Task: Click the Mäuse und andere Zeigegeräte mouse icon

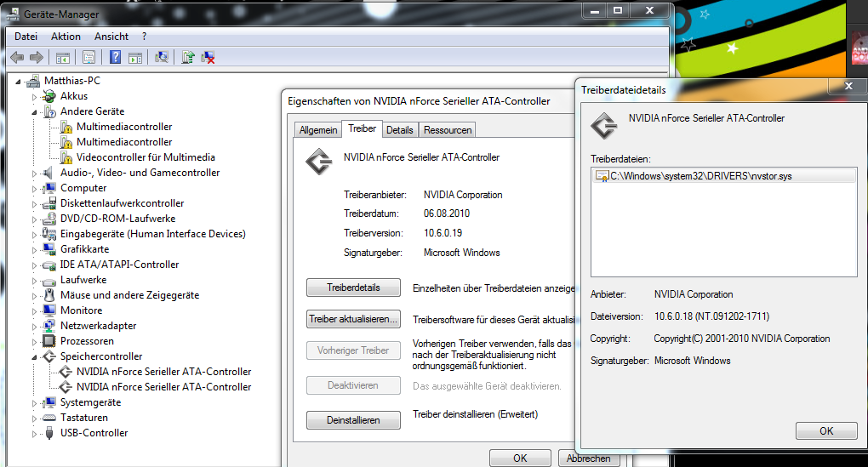Action: 49,295
